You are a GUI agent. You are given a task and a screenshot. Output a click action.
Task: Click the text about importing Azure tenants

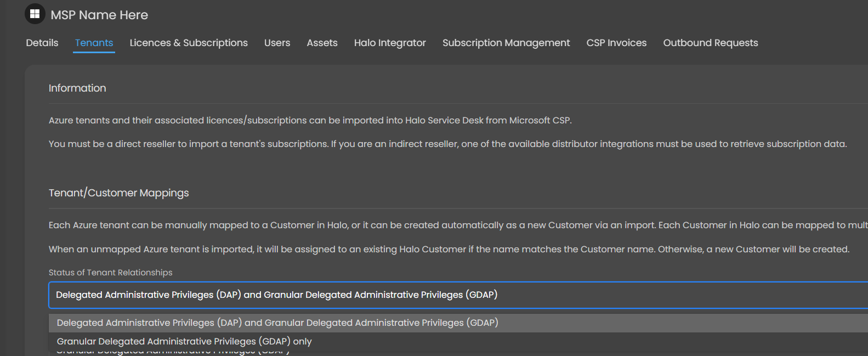coord(310,120)
